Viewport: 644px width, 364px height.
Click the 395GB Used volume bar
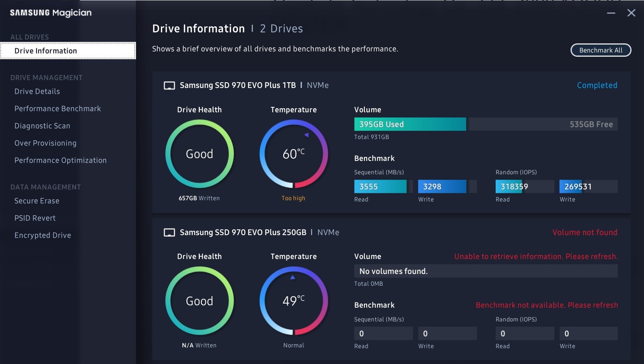click(x=410, y=124)
